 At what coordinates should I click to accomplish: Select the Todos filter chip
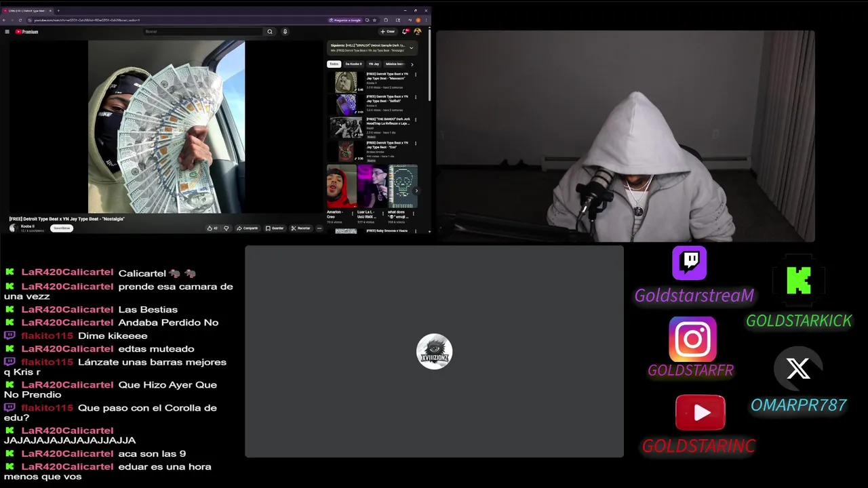(x=334, y=64)
